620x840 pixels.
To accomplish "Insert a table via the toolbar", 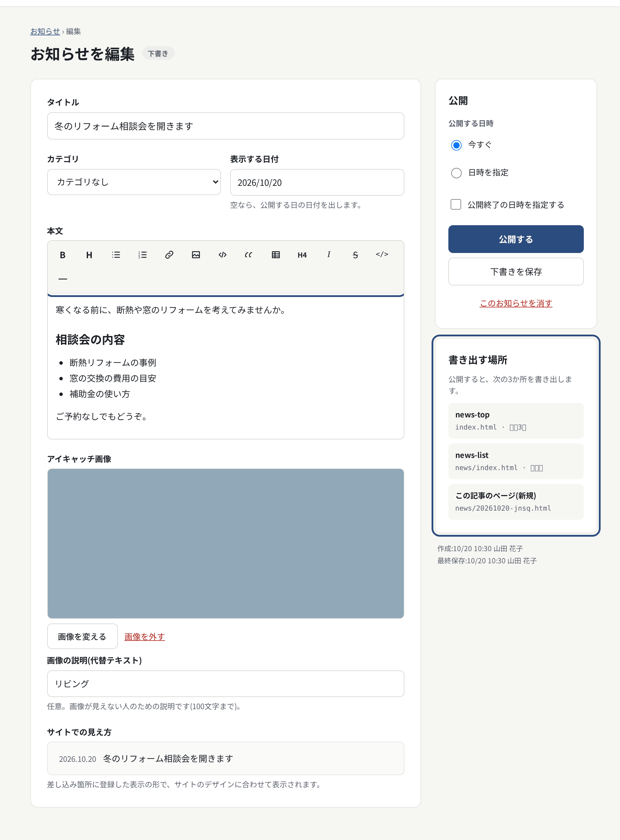I will tap(276, 255).
